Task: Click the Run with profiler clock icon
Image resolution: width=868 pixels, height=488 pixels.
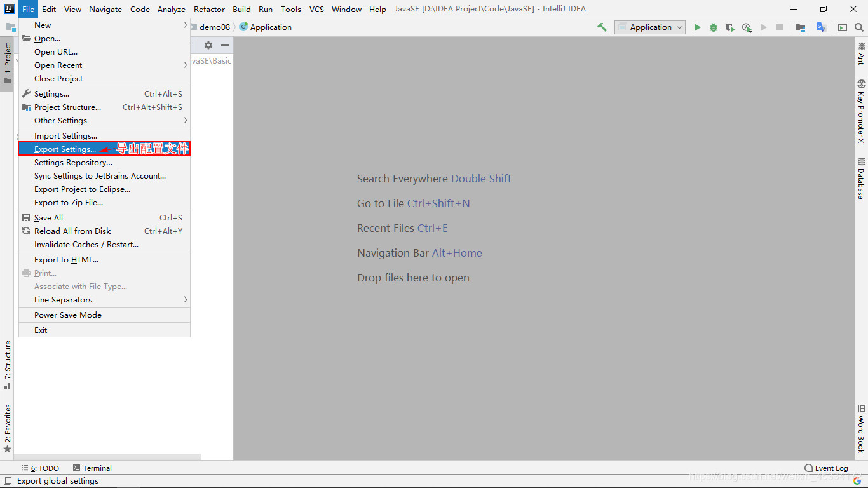Action: click(747, 27)
